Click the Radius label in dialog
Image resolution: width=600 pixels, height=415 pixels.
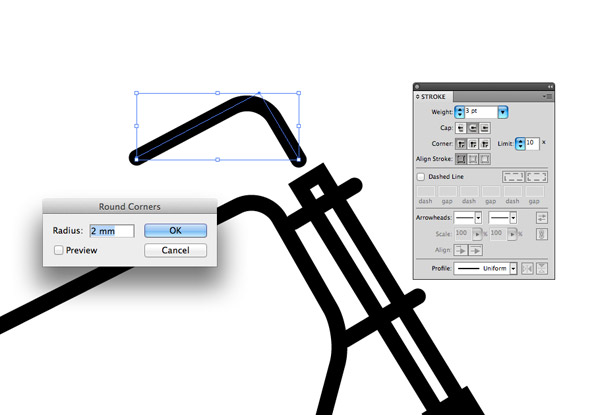coord(68,231)
